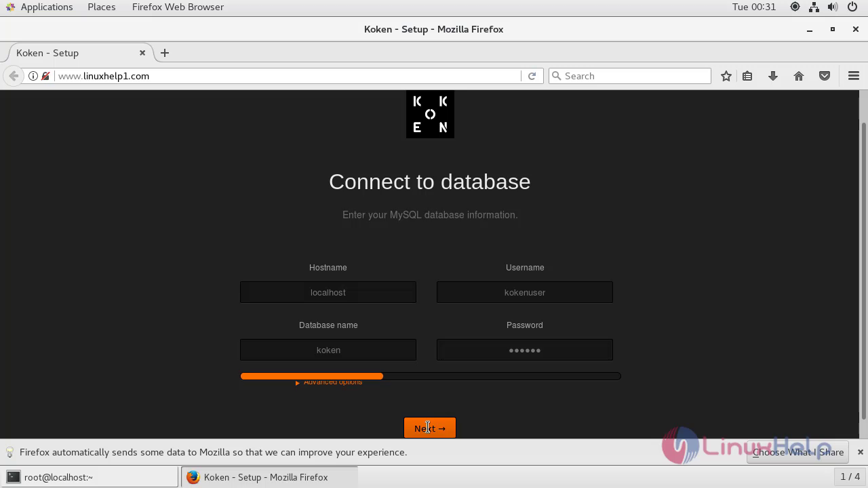Go back using the browser back arrow
The height and width of the screenshot is (488, 868).
point(14,76)
